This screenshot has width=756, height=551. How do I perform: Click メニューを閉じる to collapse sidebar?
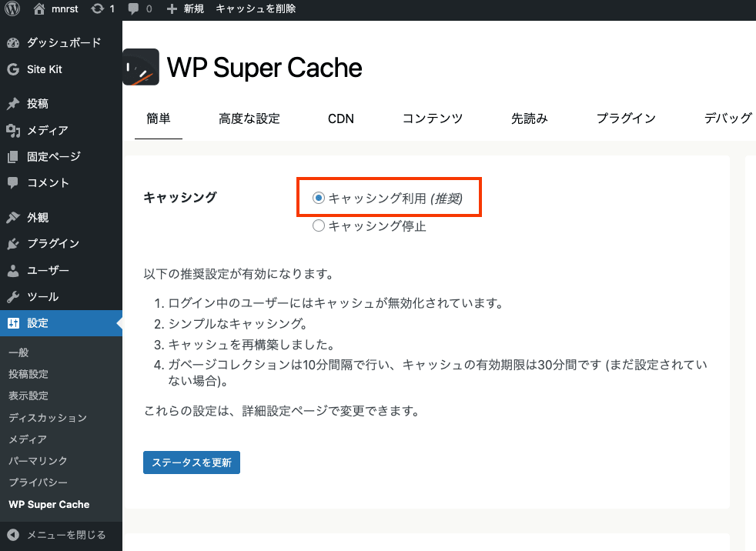[66, 535]
